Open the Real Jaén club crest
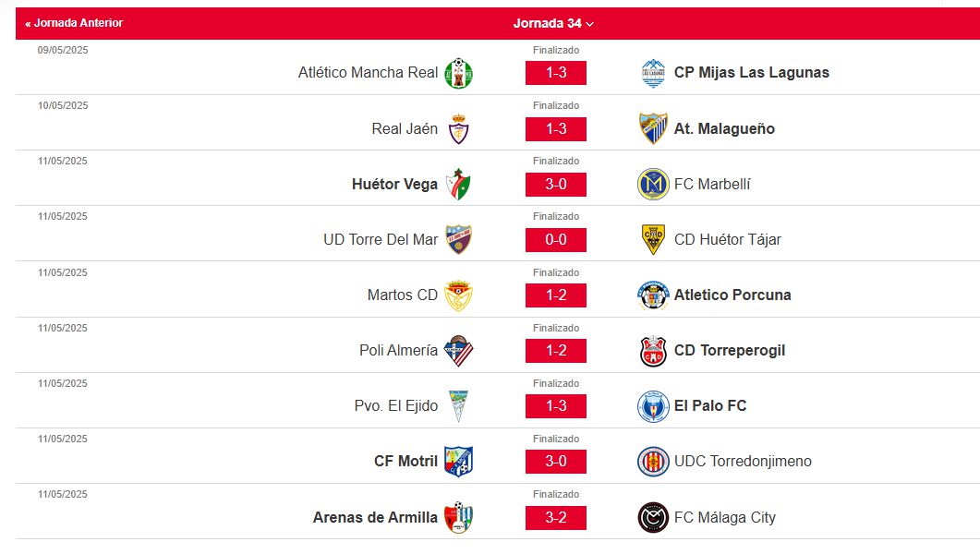 pyautogui.click(x=458, y=129)
